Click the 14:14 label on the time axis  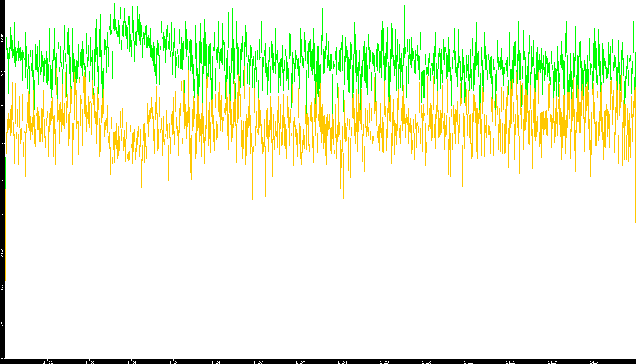(594, 362)
